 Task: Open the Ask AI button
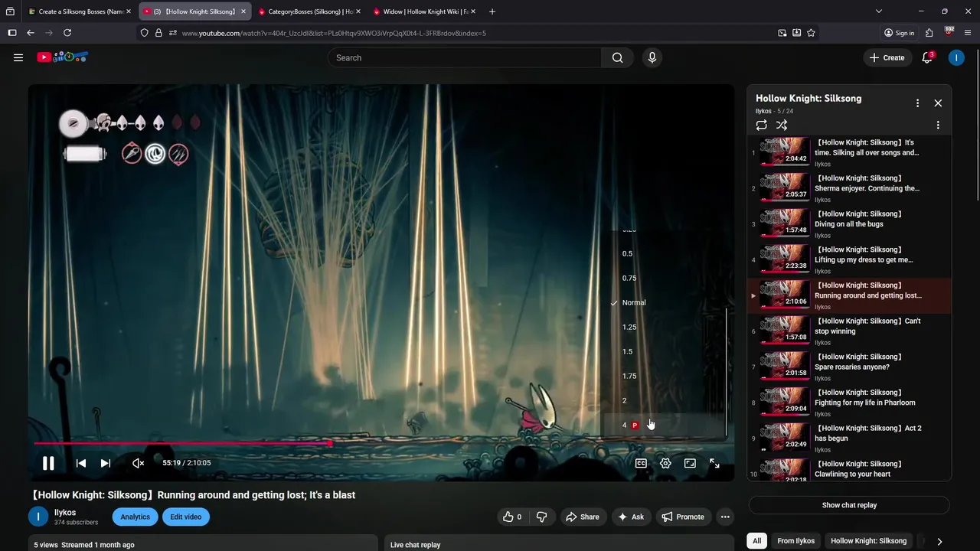pyautogui.click(x=632, y=517)
